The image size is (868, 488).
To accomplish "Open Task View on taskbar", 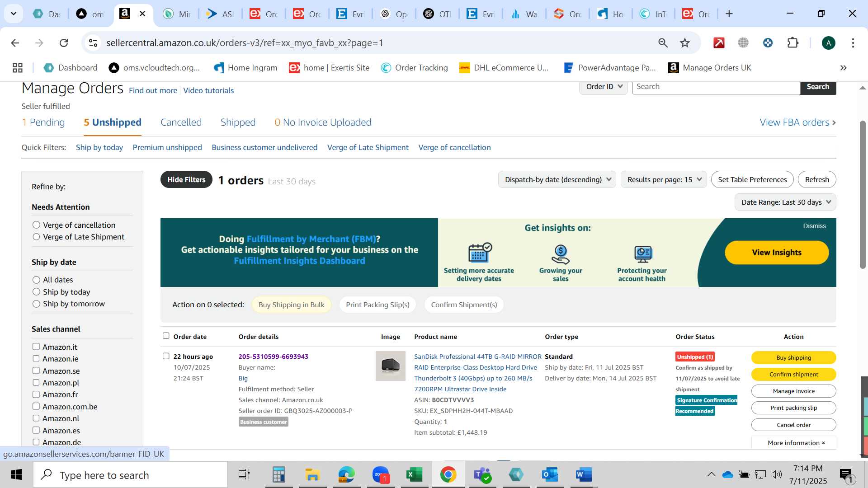I will pos(244,475).
